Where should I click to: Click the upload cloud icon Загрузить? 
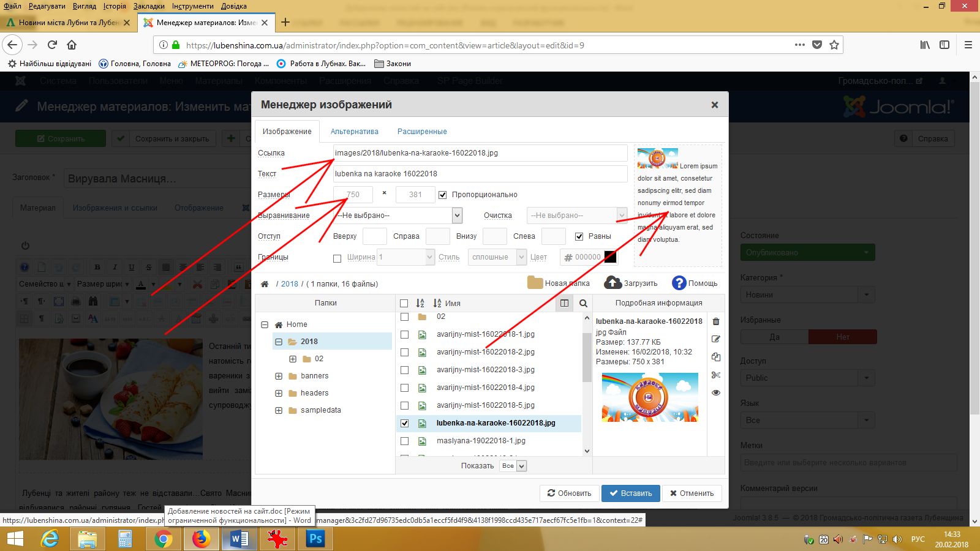[x=613, y=282]
